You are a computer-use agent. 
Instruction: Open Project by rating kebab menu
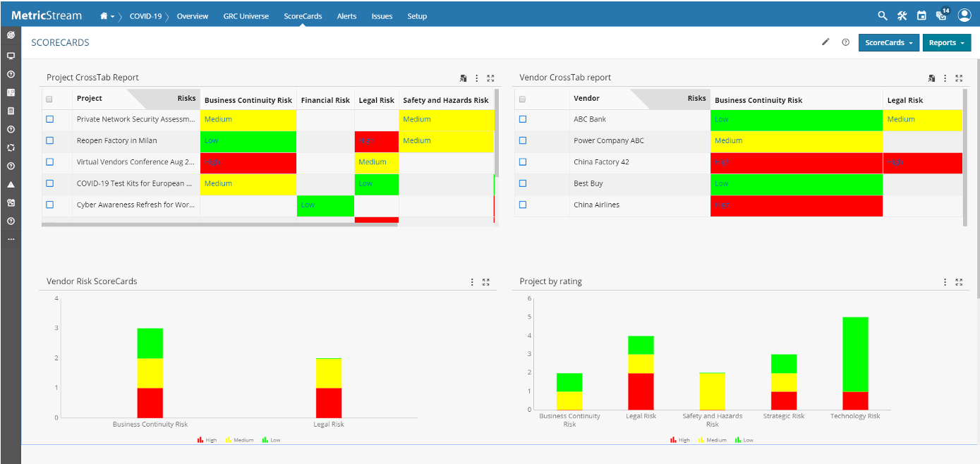(945, 282)
